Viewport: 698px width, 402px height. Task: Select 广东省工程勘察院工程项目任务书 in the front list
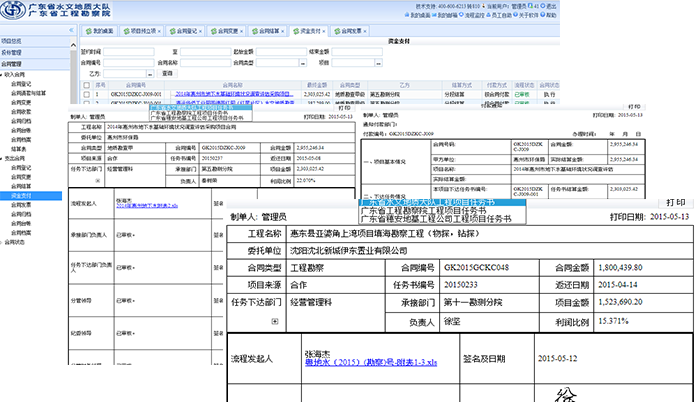click(442, 211)
